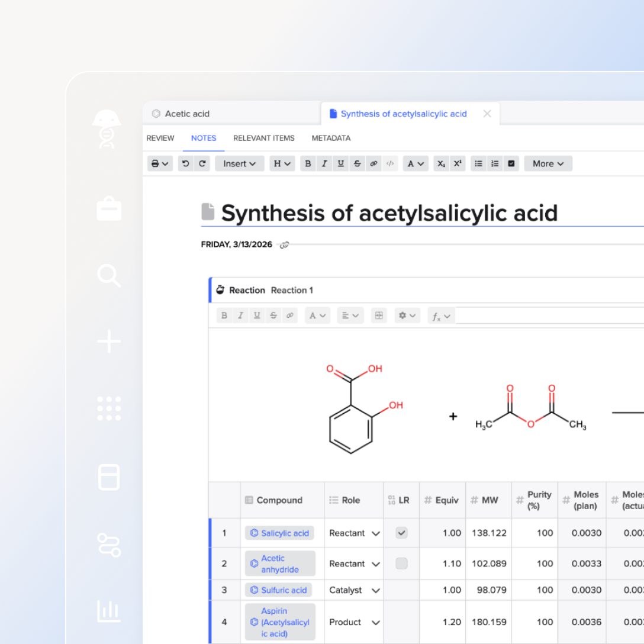Viewport: 644px width, 644px height.
Task: Click the Compound column header
Action: (x=282, y=500)
